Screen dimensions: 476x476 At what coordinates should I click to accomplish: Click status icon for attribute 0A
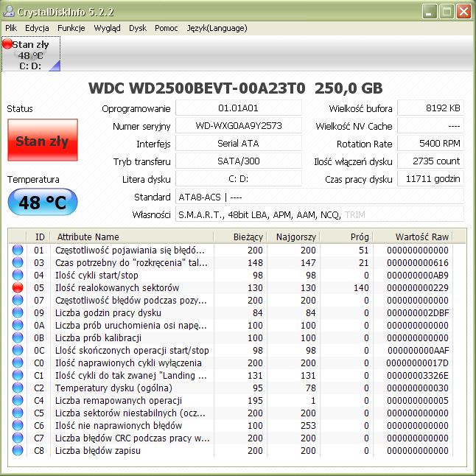click(18, 325)
